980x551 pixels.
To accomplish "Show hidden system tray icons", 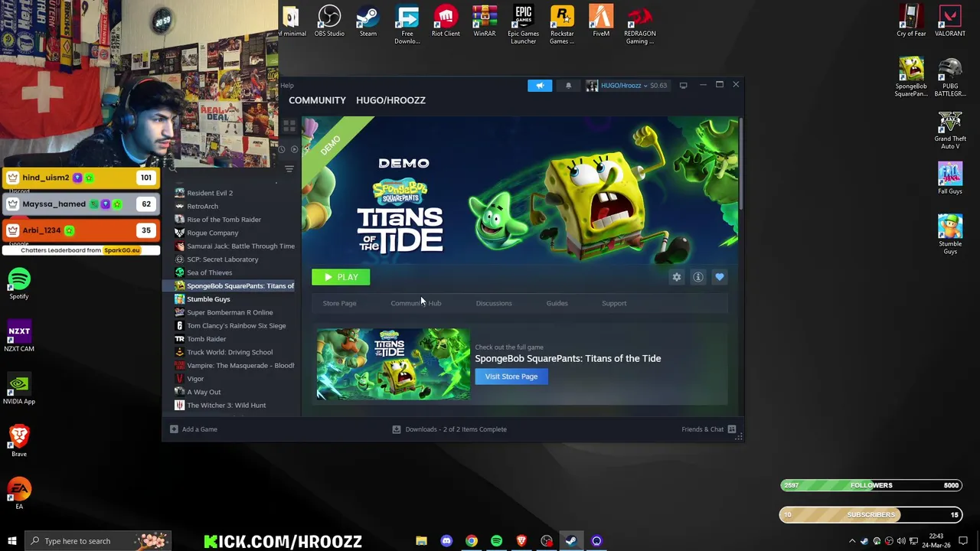I will [852, 541].
